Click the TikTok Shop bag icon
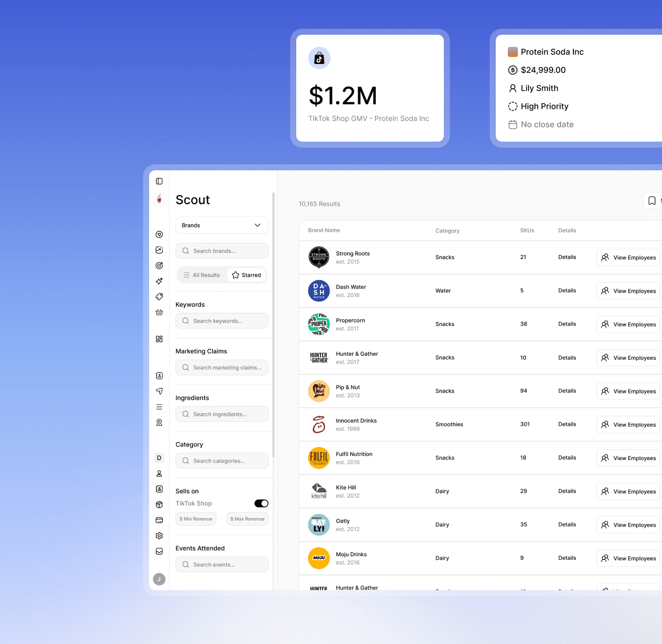This screenshot has width=662, height=644. coord(319,58)
